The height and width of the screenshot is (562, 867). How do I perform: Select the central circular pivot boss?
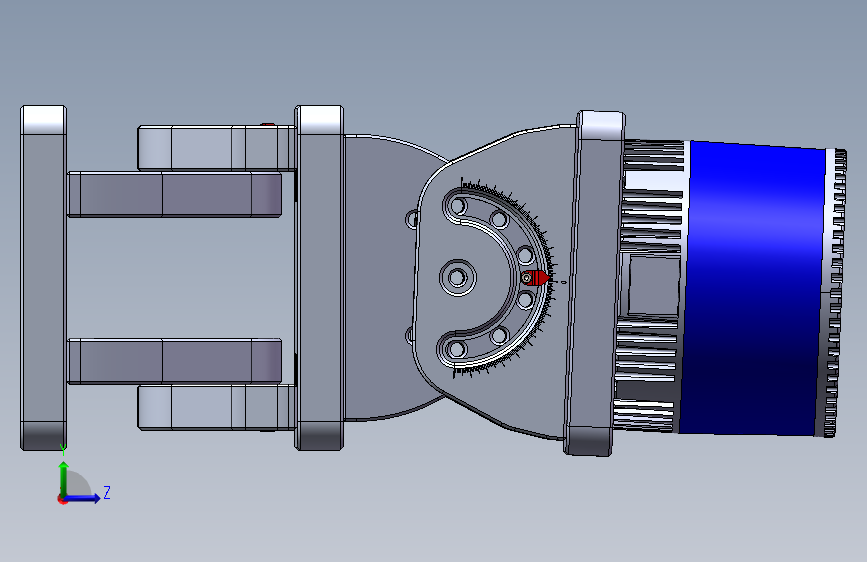point(458,277)
